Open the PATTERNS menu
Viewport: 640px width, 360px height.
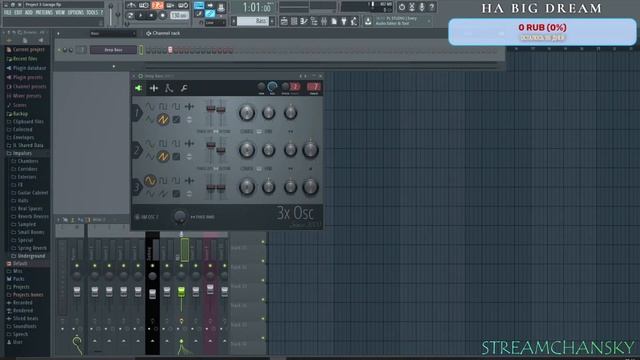click(x=44, y=13)
